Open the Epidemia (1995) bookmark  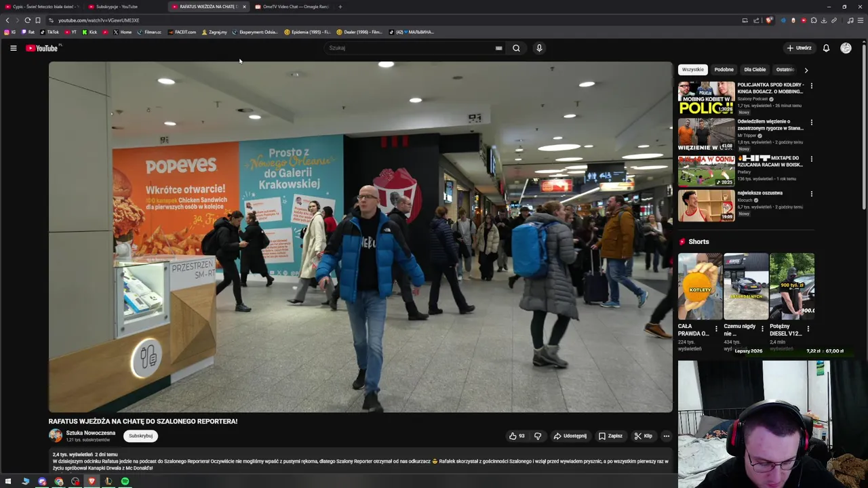(307, 32)
